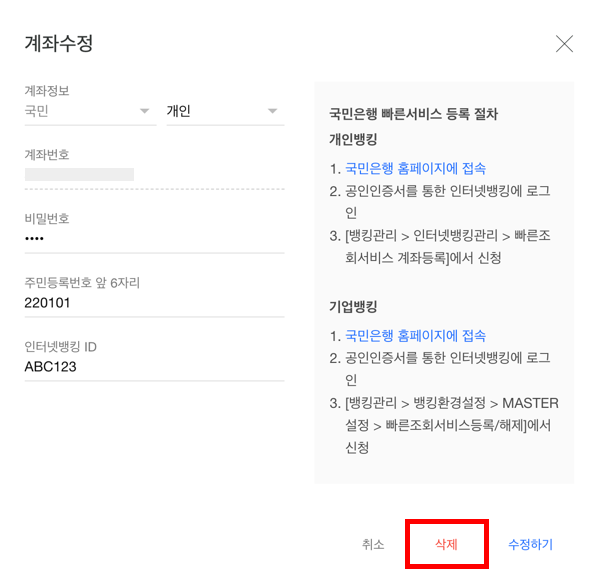Open the 국민은행 홈페이지 link under 기업뱅킹
The image size is (600, 580).
pos(415,336)
